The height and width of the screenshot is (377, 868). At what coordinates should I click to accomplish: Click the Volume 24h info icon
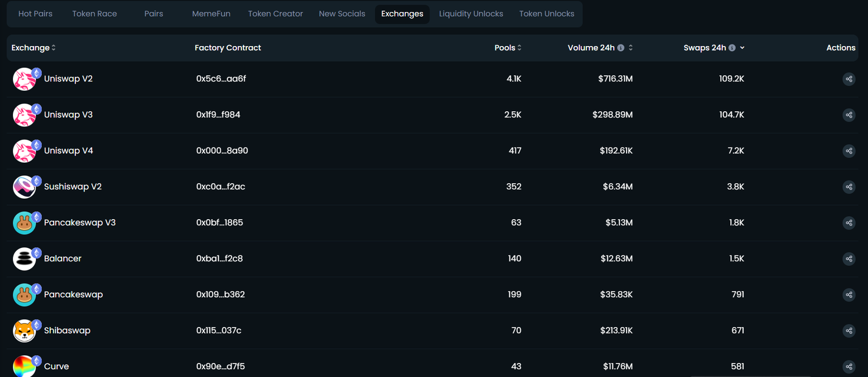[x=621, y=48]
